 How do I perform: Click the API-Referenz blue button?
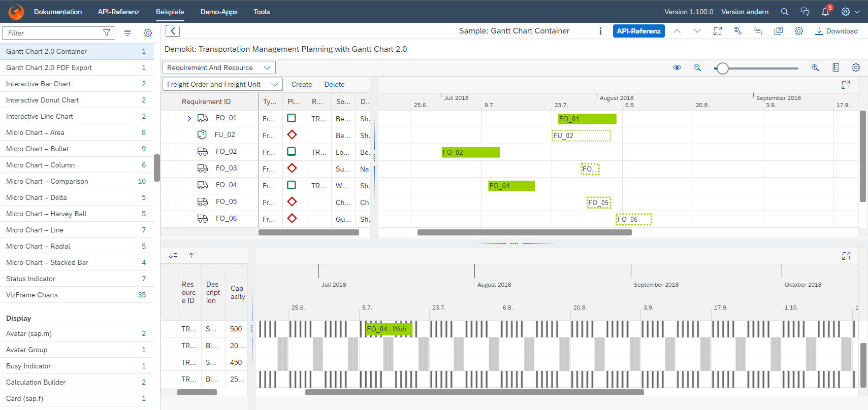click(x=638, y=31)
